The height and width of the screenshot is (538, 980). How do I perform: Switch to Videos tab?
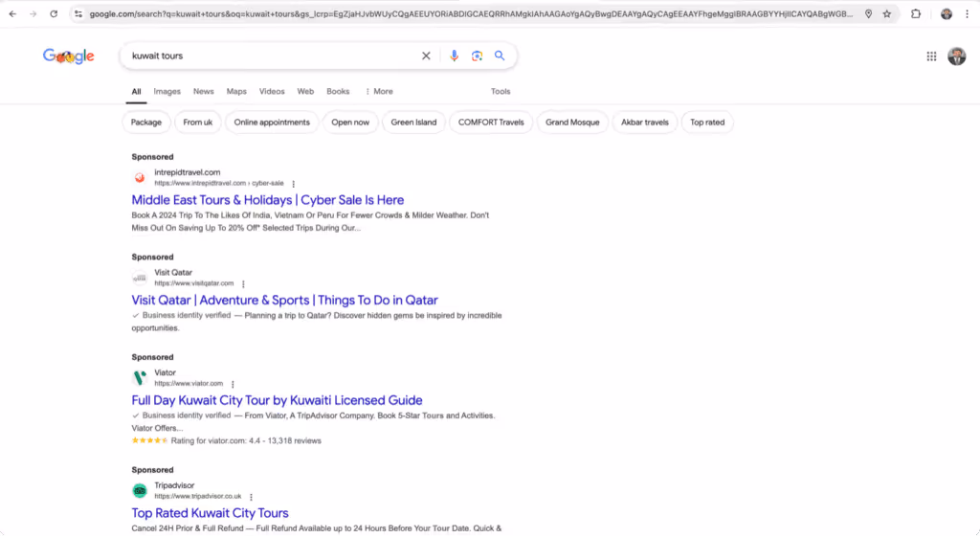coord(272,91)
